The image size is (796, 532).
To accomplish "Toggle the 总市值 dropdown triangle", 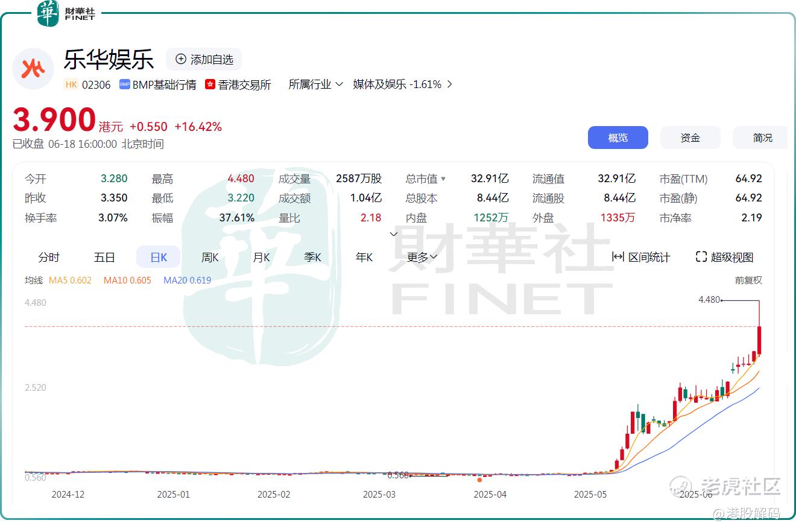I will (x=443, y=179).
